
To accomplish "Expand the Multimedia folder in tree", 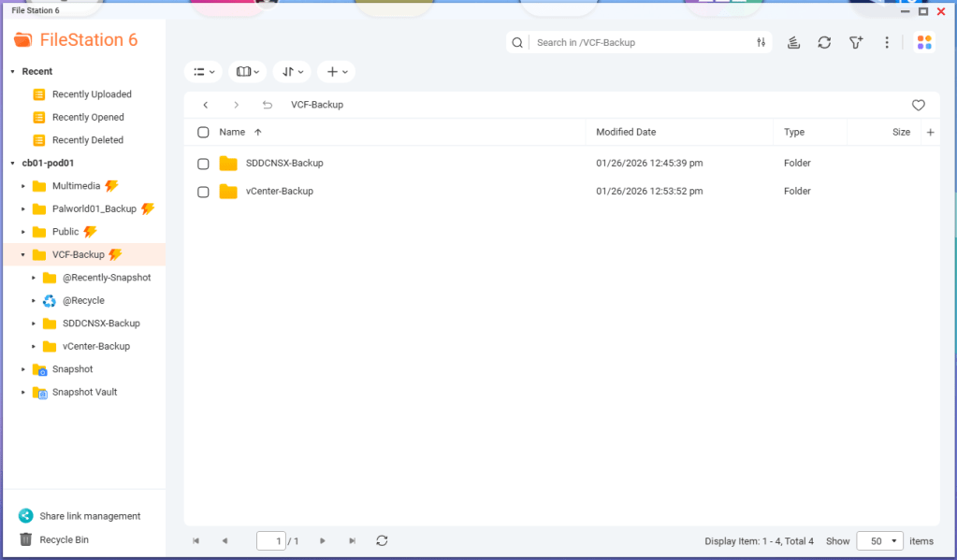I will [x=23, y=186].
